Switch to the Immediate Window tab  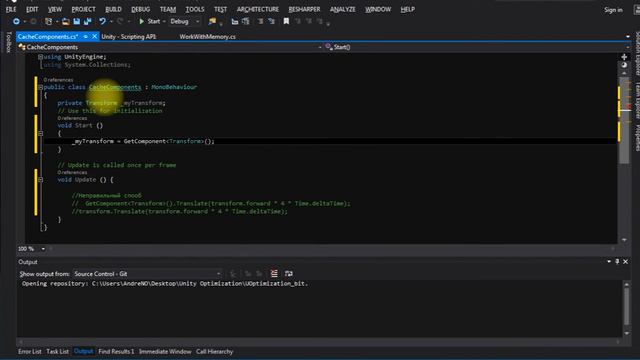pyautogui.click(x=165, y=351)
